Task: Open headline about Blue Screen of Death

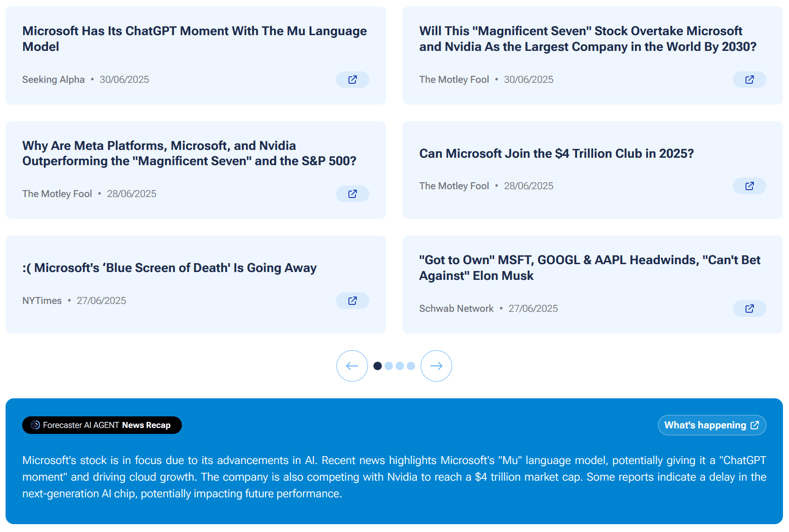Action: [x=169, y=268]
